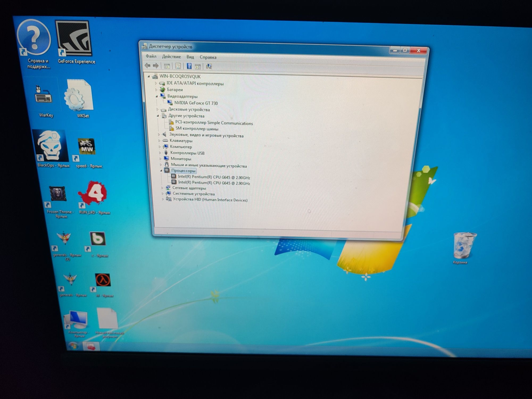Click the Компьютер category in device tree
This screenshot has height=399, width=532.
[181, 147]
